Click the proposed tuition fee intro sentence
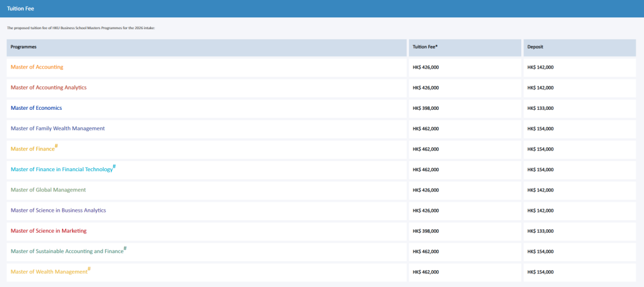The width and height of the screenshot is (644, 287). tap(80, 28)
